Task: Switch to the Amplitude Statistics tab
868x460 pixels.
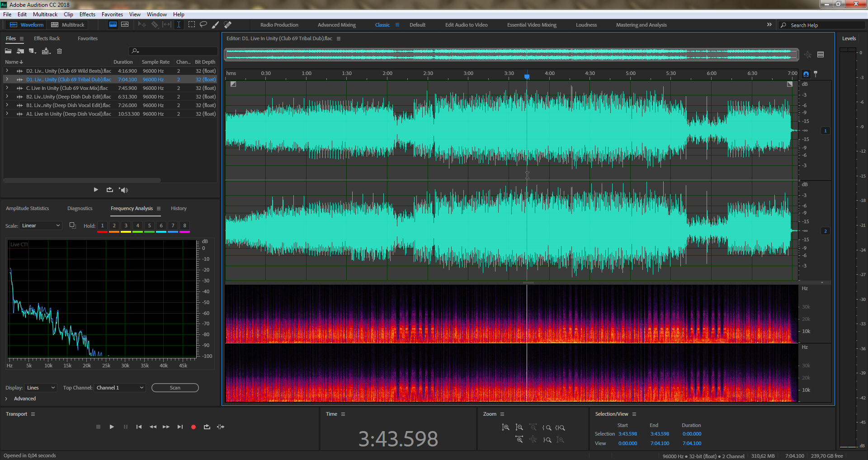Action: point(27,208)
